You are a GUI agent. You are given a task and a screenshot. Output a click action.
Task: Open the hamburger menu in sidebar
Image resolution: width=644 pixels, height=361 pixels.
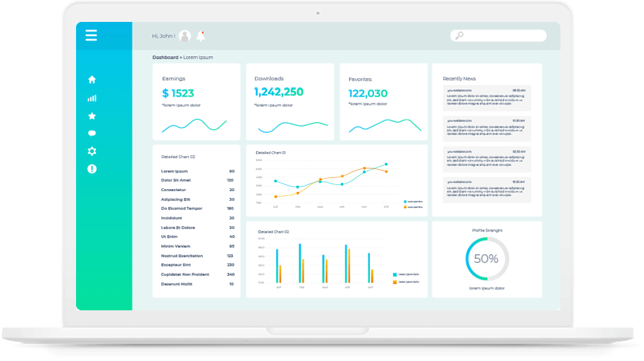tap(91, 36)
